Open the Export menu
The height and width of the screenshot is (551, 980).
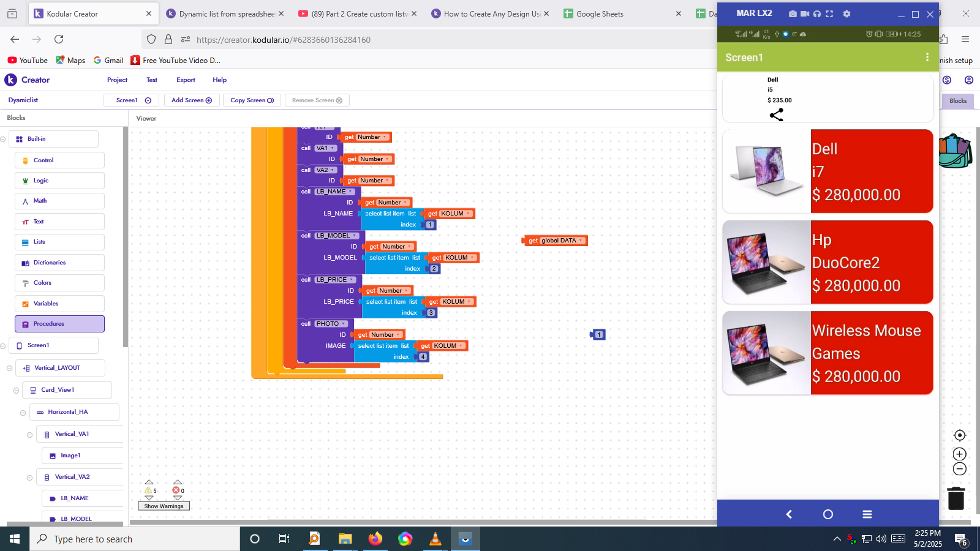[186, 80]
